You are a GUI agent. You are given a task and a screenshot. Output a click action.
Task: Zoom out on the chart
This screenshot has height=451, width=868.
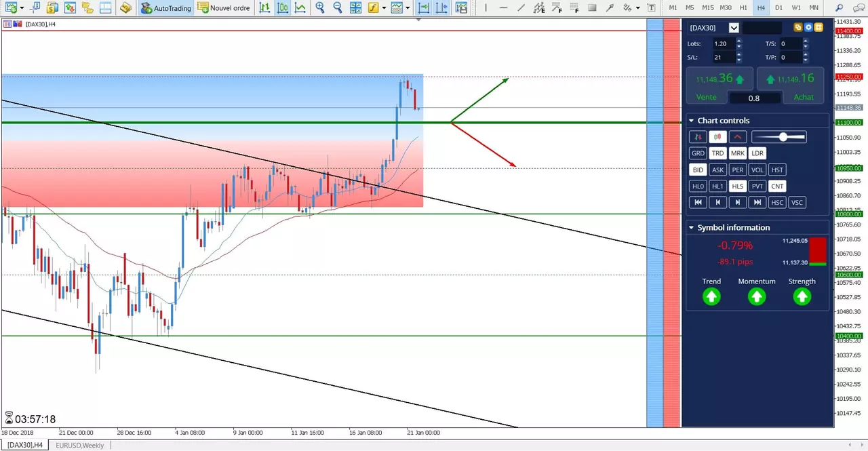[x=338, y=8]
